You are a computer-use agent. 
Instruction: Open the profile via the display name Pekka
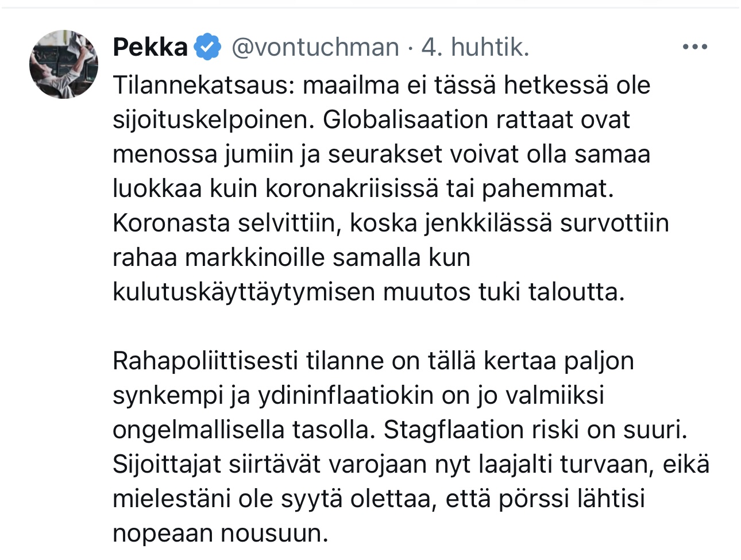tap(150, 47)
